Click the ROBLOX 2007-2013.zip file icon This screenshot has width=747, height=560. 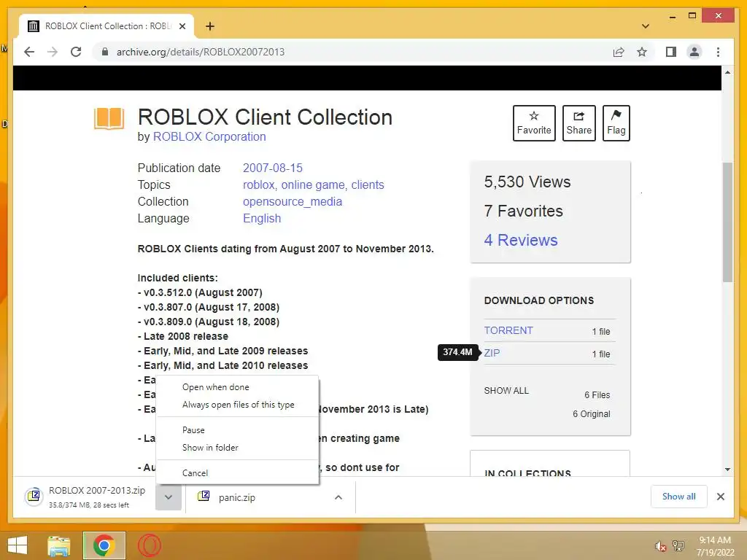coord(34,497)
